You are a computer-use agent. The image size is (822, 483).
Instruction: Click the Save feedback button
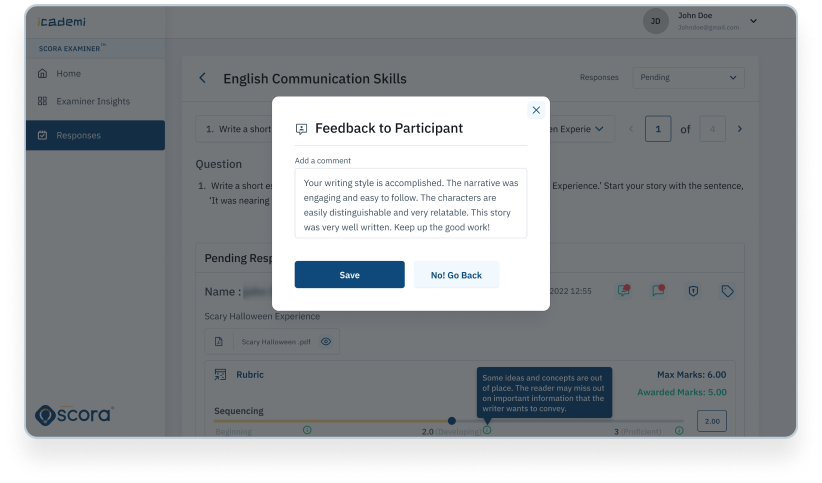[x=349, y=275]
